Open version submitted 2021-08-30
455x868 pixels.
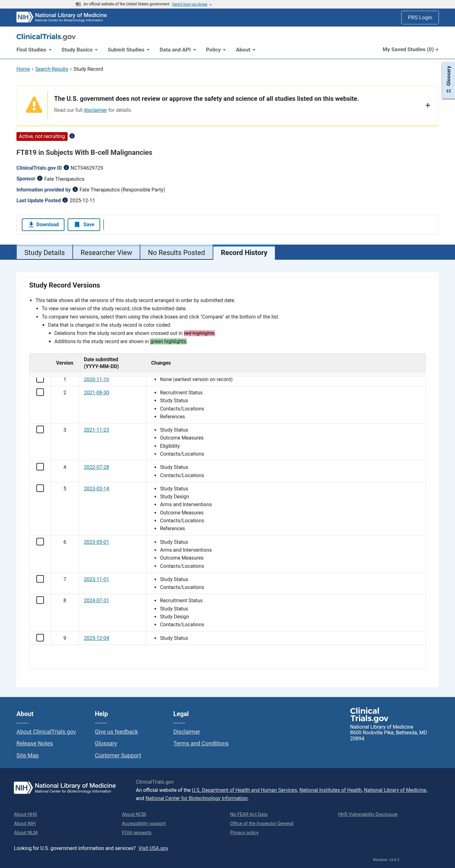pyautogui.click(x=96, y=392)
